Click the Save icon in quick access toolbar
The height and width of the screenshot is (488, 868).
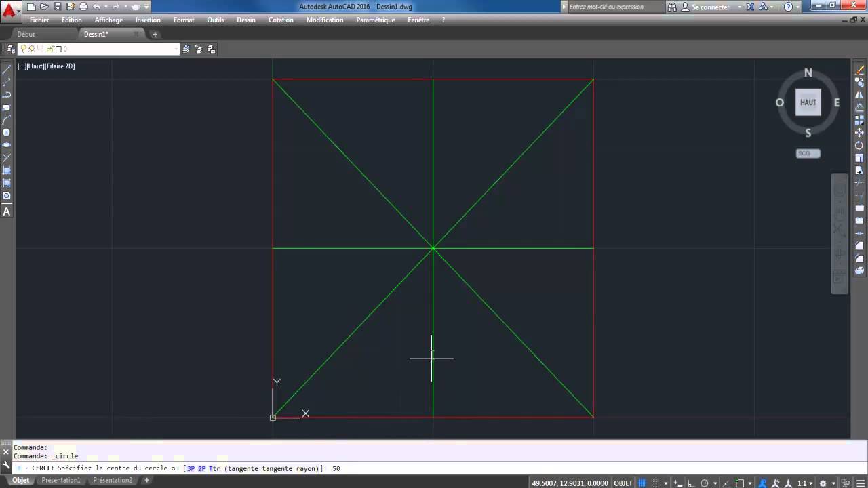(57, 7)
